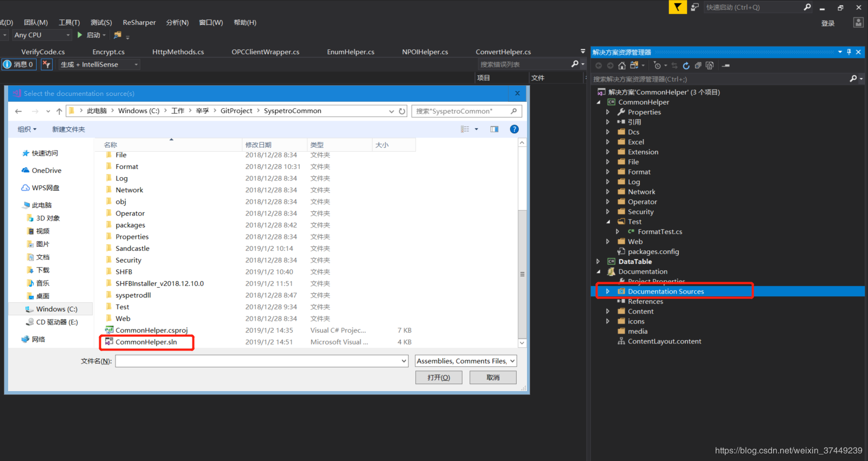Pin the Solution Explorer panel with pushpin icon
Screen dimensions: 868x461
click(x=849, y=52)
